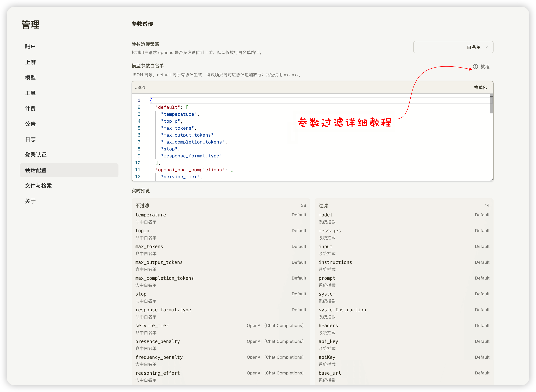Open the 白名单 strategy dropdown

453,47
